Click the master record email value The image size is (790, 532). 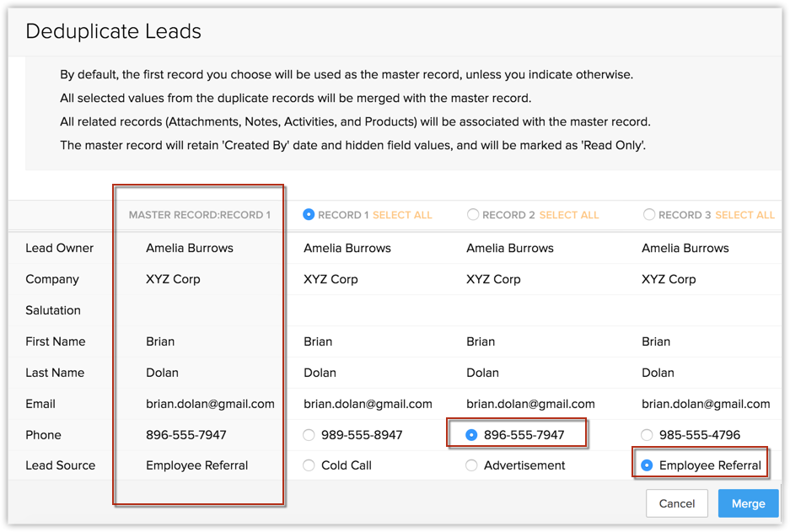click(x=210, y=404)
